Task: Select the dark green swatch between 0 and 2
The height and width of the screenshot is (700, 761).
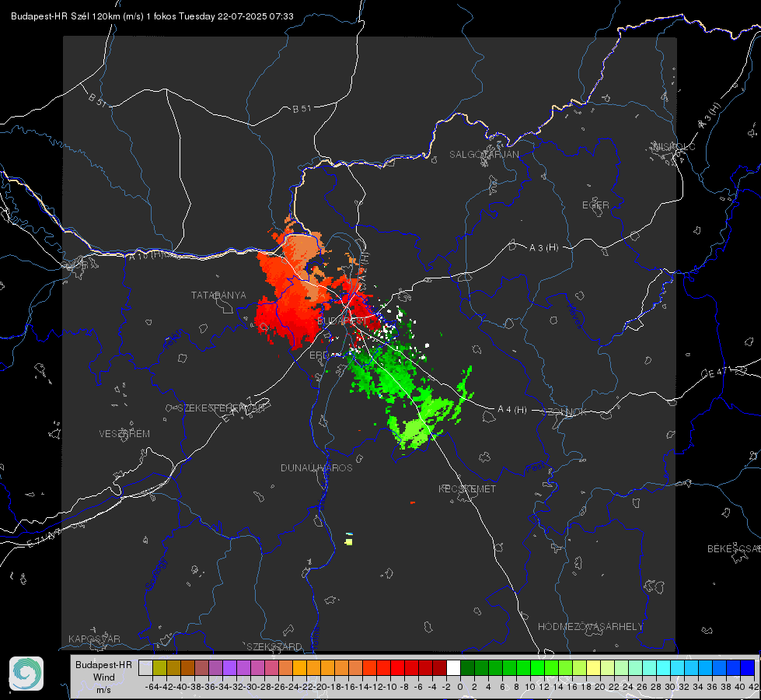Action: 467,667
